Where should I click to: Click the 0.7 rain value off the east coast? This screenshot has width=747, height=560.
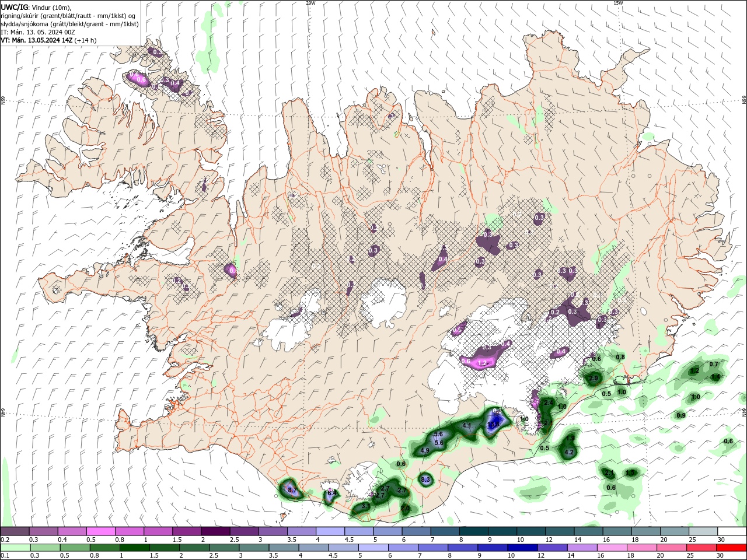pyautogui.click(x=714, y=364)
